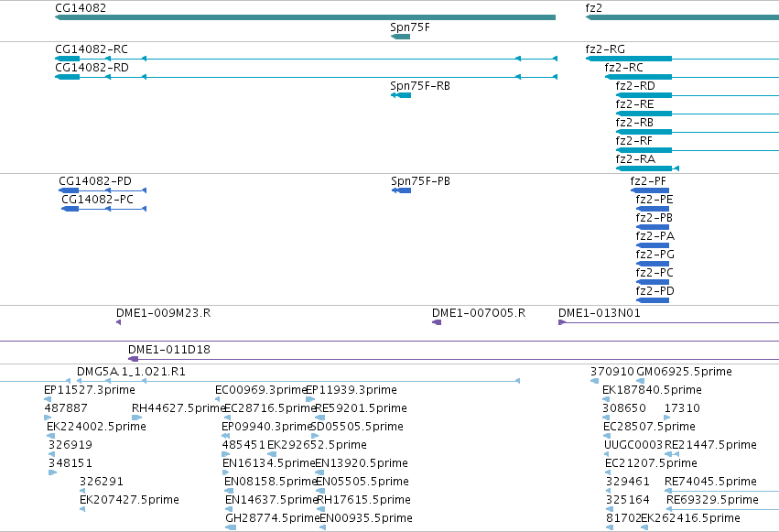The image size is (779, 532).
Task: Select transcript fz2-RB
Action: point(698,132)
